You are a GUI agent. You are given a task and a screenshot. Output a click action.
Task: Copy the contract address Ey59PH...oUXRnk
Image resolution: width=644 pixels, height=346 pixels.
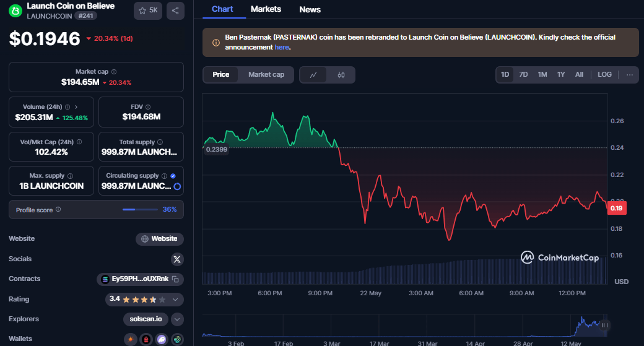[x=175, y=279]
